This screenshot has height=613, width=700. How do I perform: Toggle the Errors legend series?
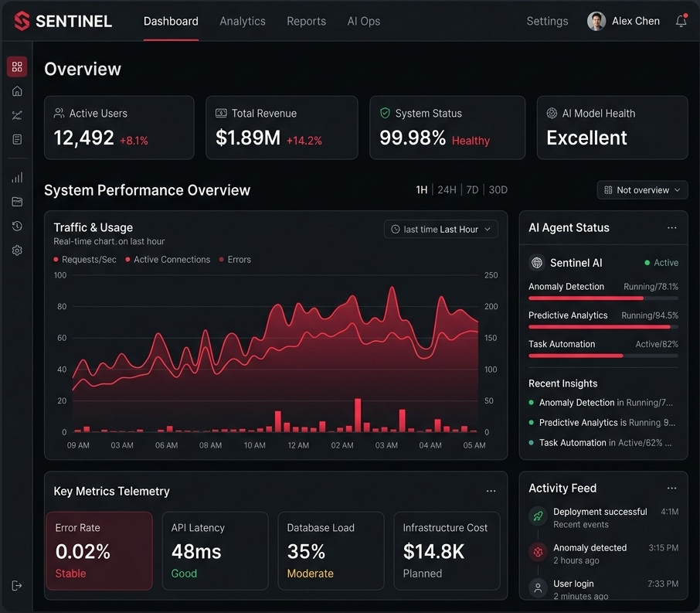coord(236,260)
